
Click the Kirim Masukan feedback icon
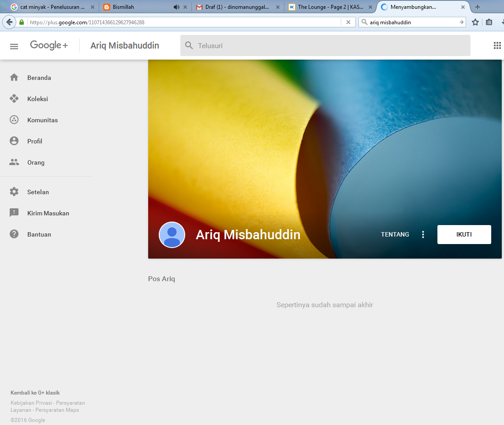coord(14,213)
